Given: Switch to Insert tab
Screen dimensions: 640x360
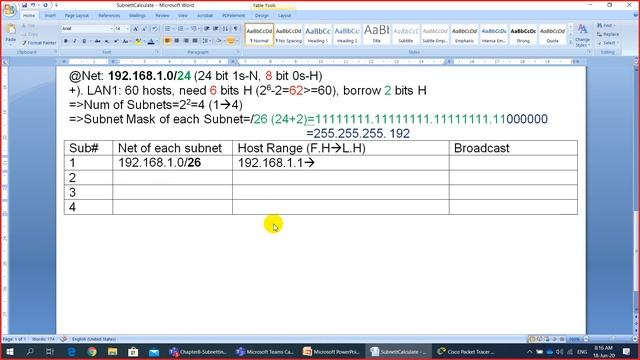Looking at the screenshot, I should 50,16.
